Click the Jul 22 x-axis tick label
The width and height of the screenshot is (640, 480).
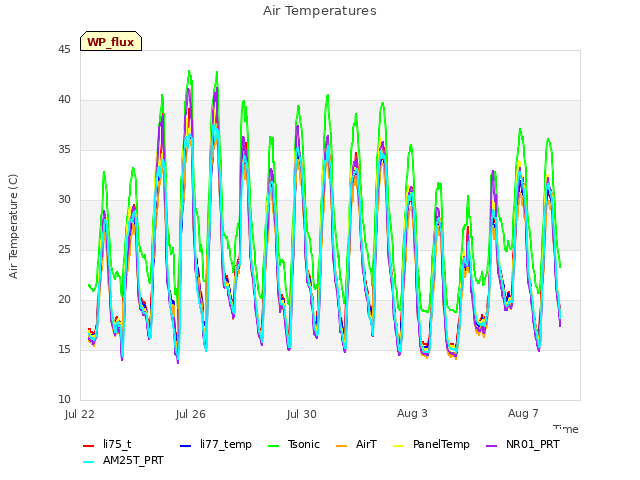80,414
